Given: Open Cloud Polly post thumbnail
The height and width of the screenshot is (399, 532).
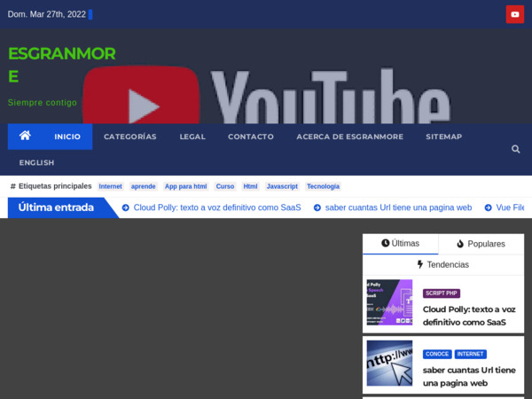Looking at the screenshot, I should (x=389, y=302).
